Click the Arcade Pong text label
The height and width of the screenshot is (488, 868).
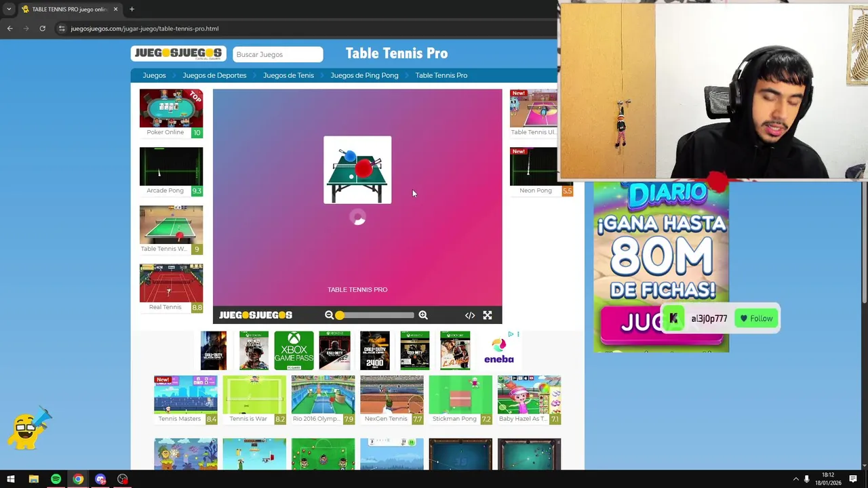pos(165,190)
